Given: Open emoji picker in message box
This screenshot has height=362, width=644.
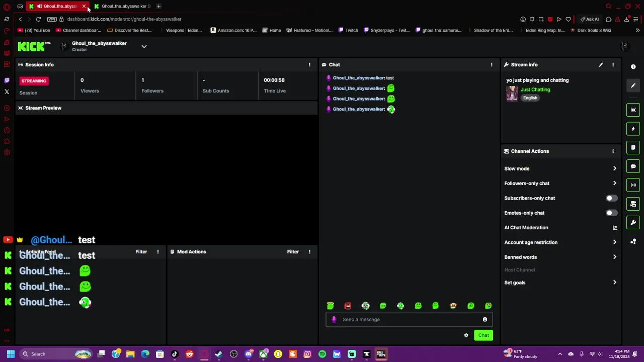Looking at the screenshot, I should click(x=485, y=320).
